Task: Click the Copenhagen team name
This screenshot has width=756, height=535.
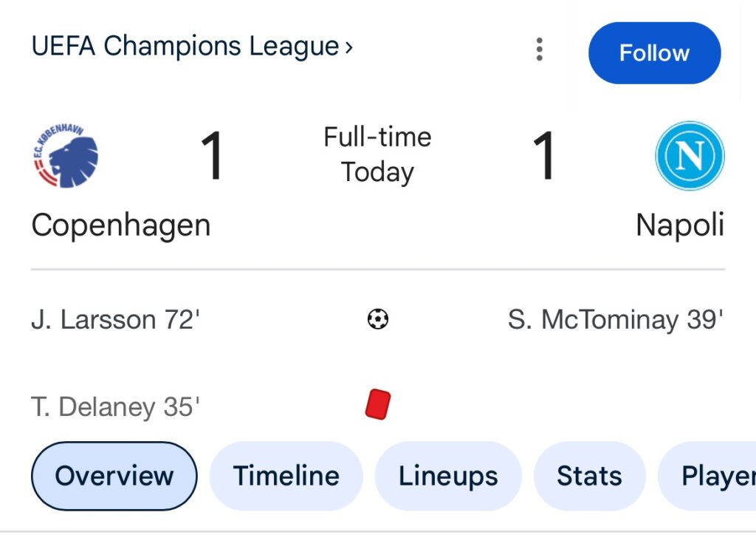Action: pos(121,225)
